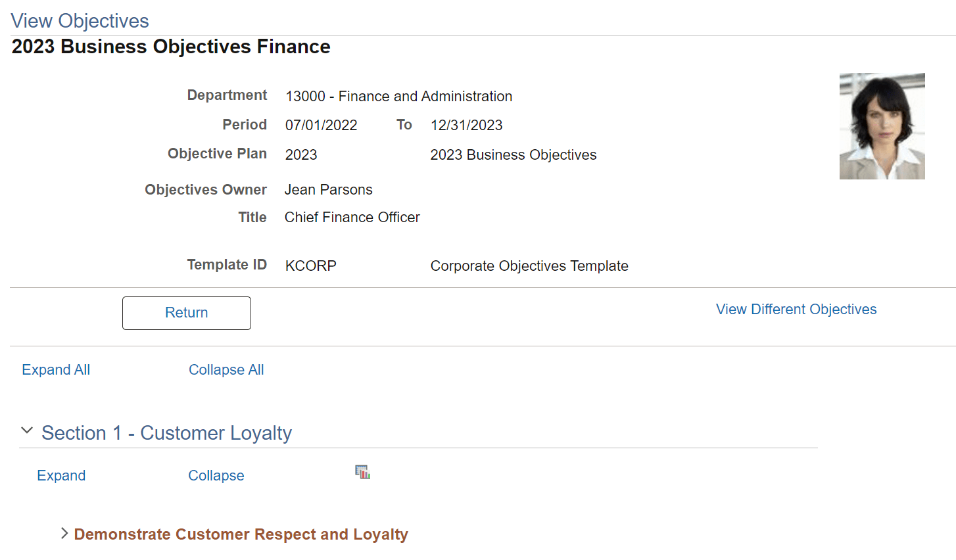Screen dimensions: 956x560
Task: Open View Different Objectives
Action: click(x=796, y=309)
